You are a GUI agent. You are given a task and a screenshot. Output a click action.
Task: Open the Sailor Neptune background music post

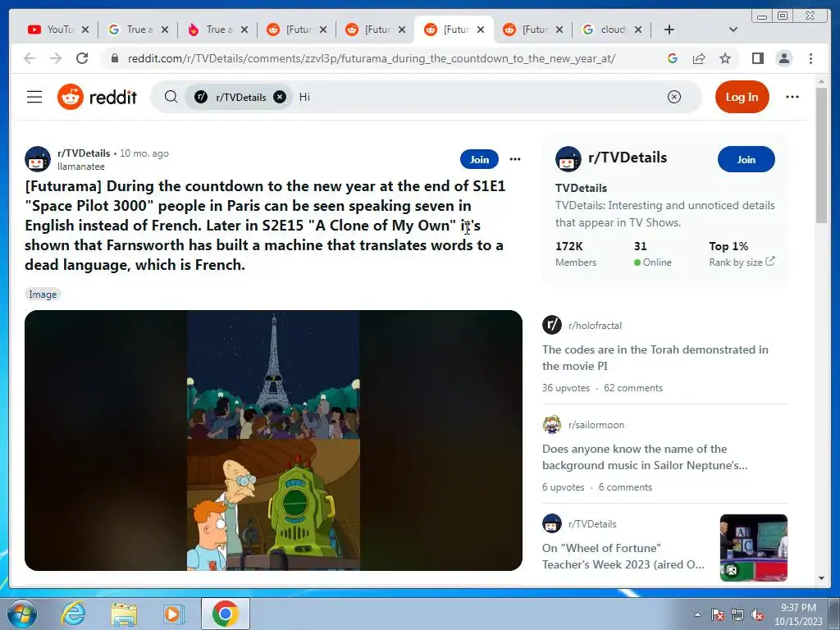tap(645, 457)
